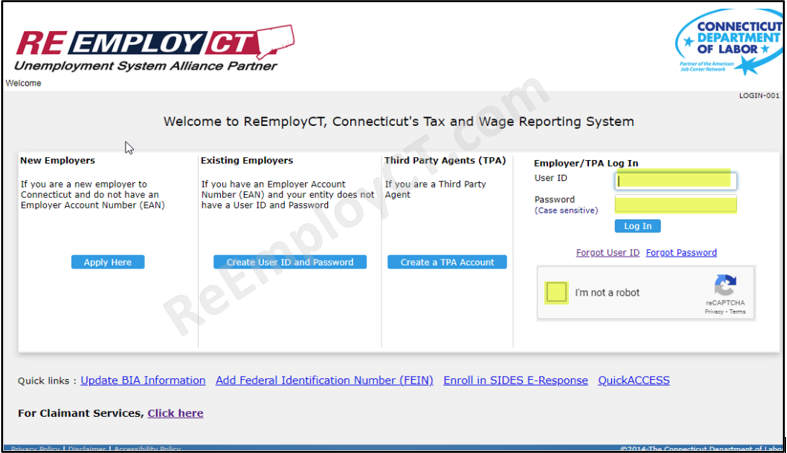Open Add Federal Identification Number (FEIN) link
787x453 pixels.
coord(324,380)
